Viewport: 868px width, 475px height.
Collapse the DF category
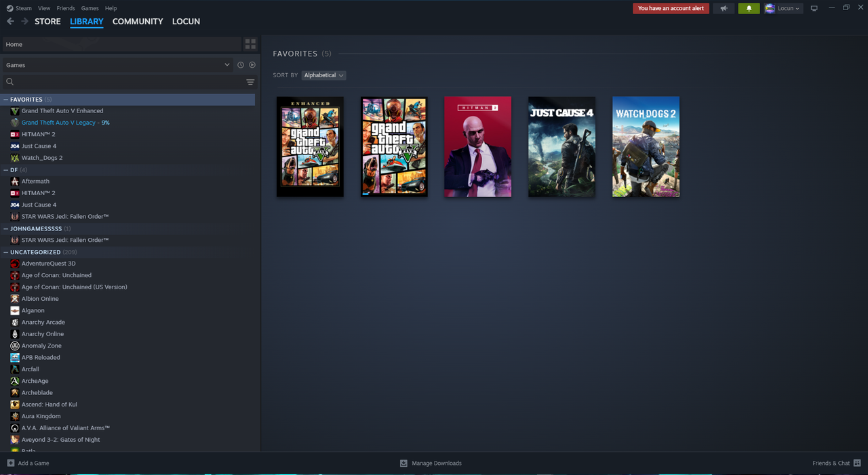[x=6, y=170]
